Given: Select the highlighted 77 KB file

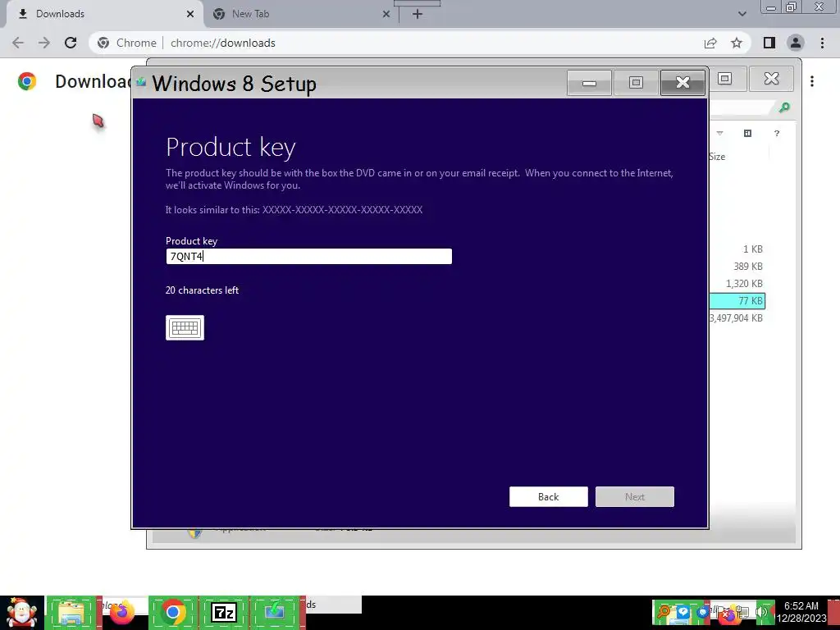Looking at the screenshot, I should tap(737, 300).
